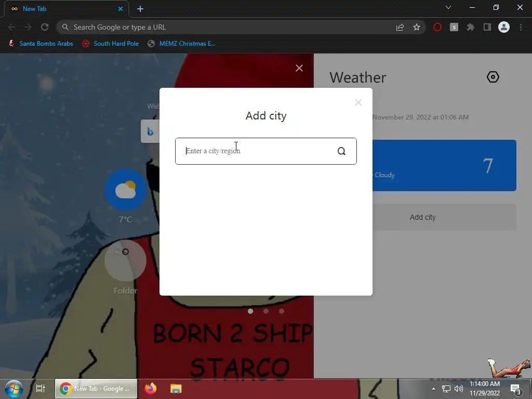This screenshot has width=532, height=399.
Task: Bookmark this tab with the star
Action: (x=417, y=27)
